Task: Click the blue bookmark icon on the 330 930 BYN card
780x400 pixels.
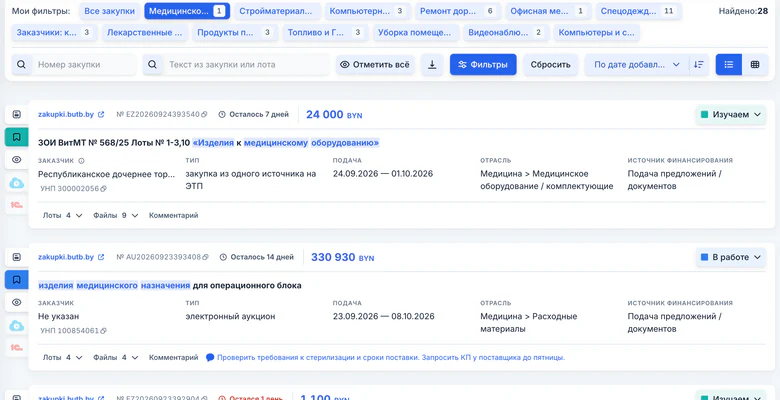Action: tap(16, 280)
